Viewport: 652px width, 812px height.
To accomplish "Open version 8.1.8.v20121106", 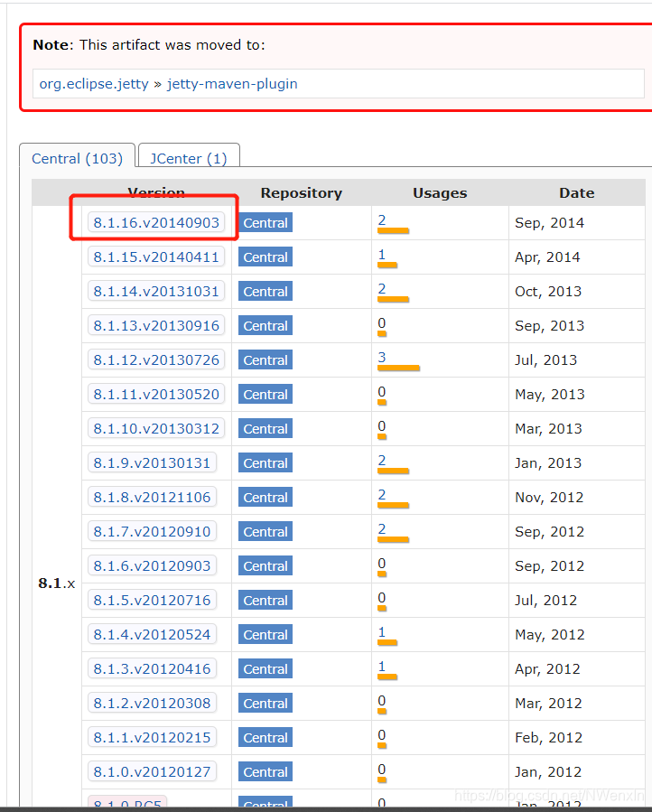I will 153,497.
